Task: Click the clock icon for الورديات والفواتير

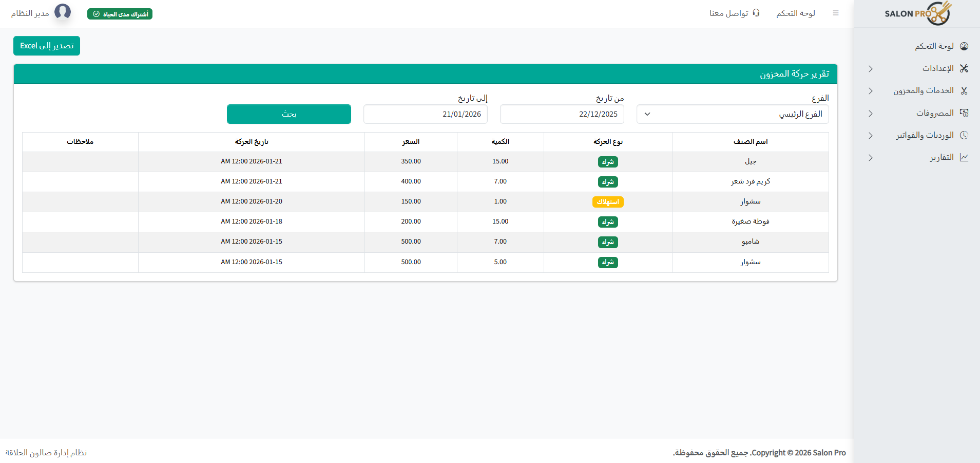Action: pyautogui.click(x=965, y=135)
